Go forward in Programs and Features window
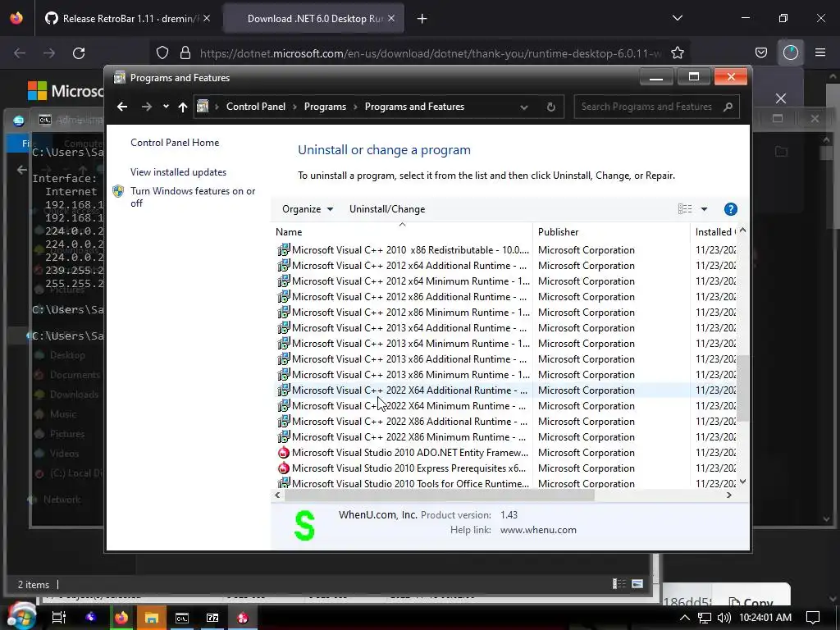The width and height of the screenshot is (840, 630). tap(146, 107)
